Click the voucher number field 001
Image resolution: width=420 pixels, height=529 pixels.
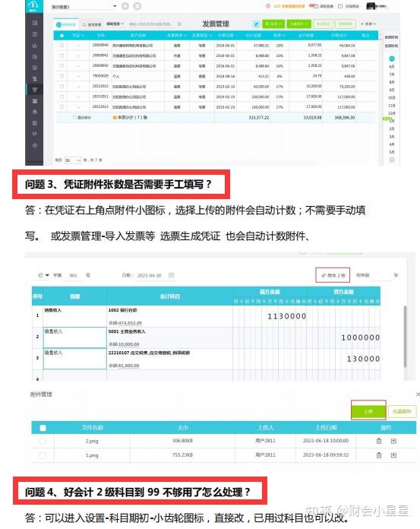tap(74, 275)
